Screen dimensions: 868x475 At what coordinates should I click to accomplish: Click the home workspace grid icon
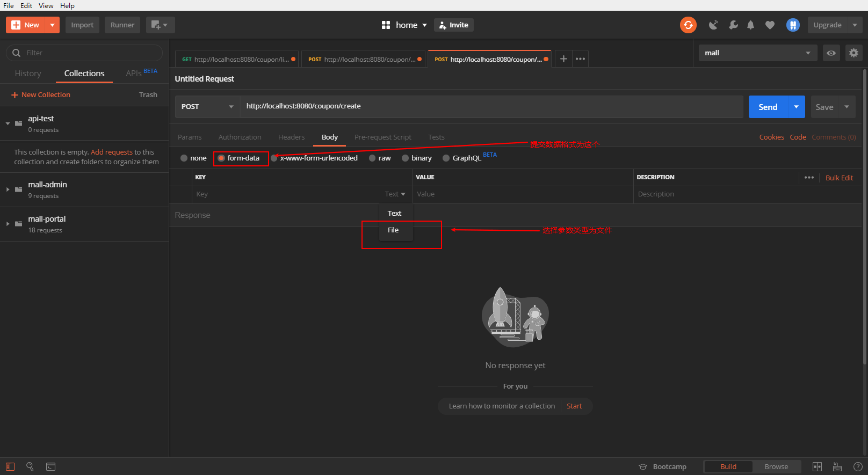(386, 25)
